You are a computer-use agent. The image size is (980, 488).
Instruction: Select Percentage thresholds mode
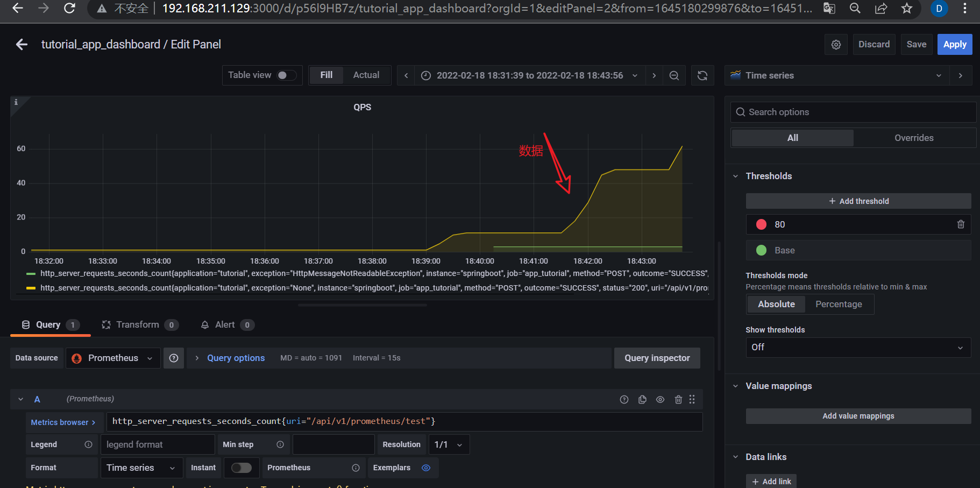[839, 304]
